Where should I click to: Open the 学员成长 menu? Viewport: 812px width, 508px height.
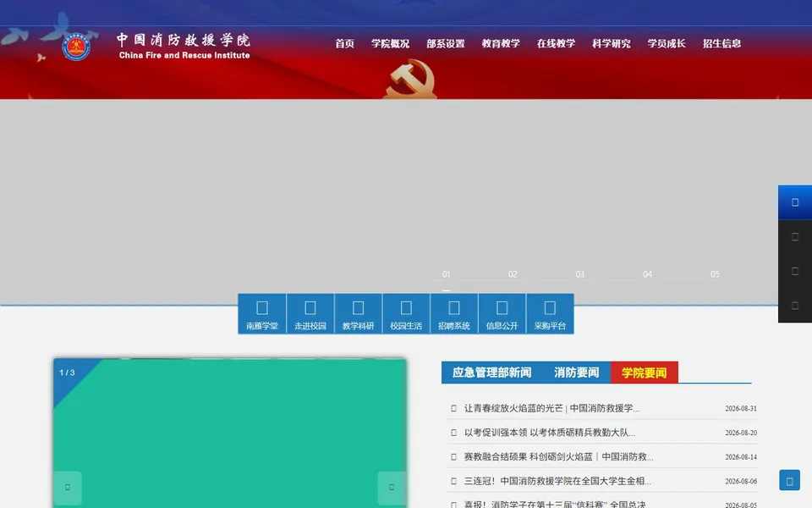tap(667, 43)
